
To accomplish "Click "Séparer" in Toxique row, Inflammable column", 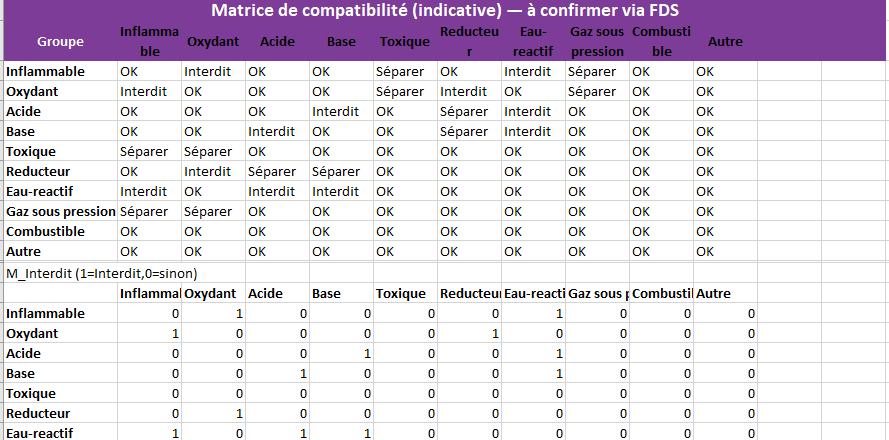I will coord(145,152).
